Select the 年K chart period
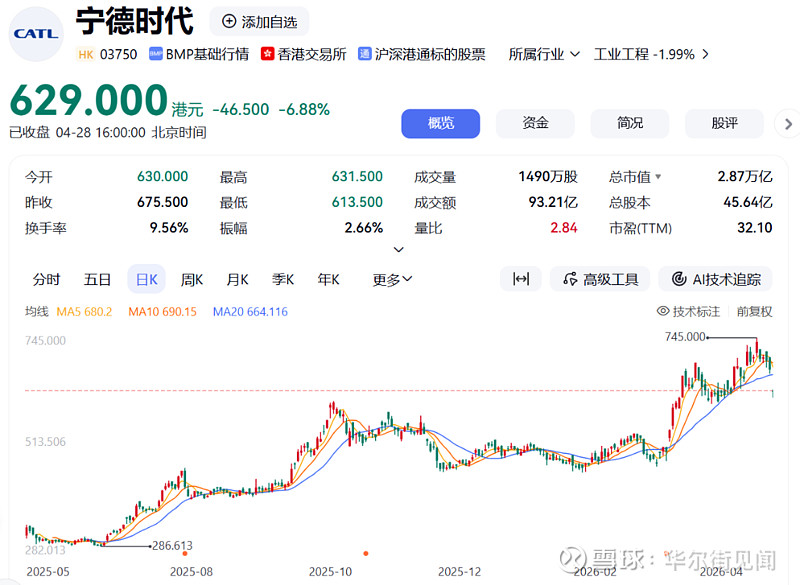This screenshot has height=585, width=800. click(328, 279)
